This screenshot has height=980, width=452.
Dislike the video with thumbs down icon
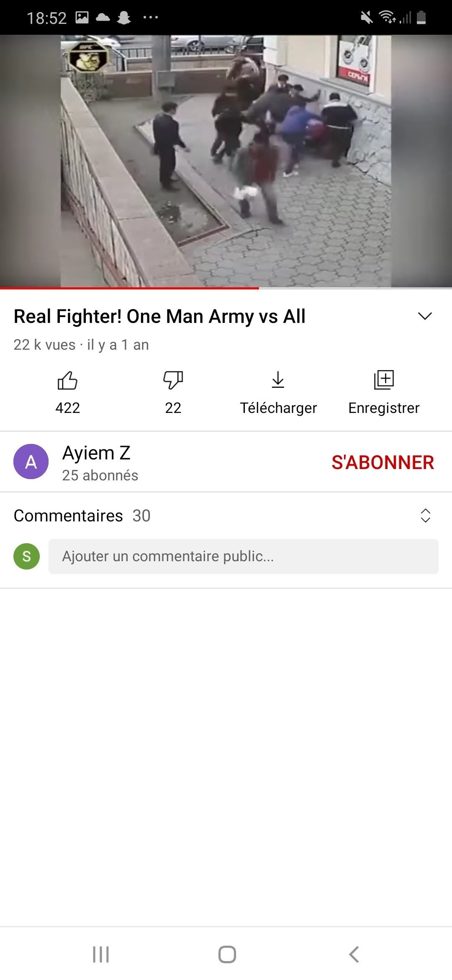click(173, 380)
